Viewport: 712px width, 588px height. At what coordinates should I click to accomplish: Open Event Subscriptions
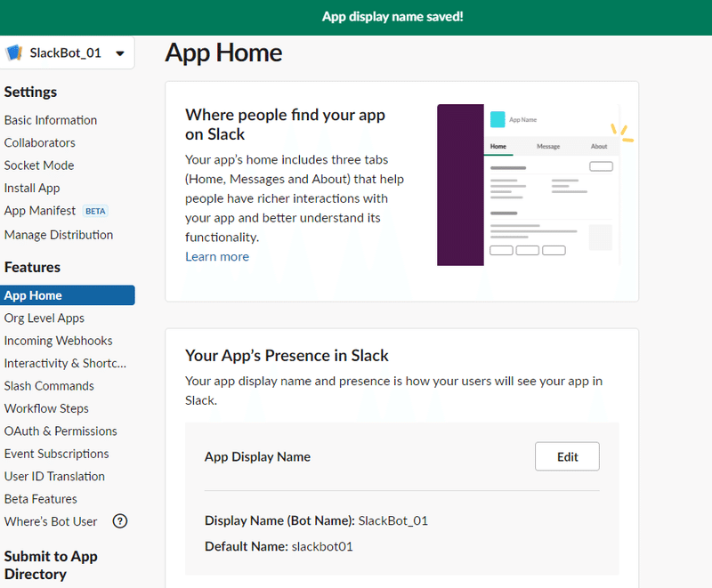coord(56,455)
